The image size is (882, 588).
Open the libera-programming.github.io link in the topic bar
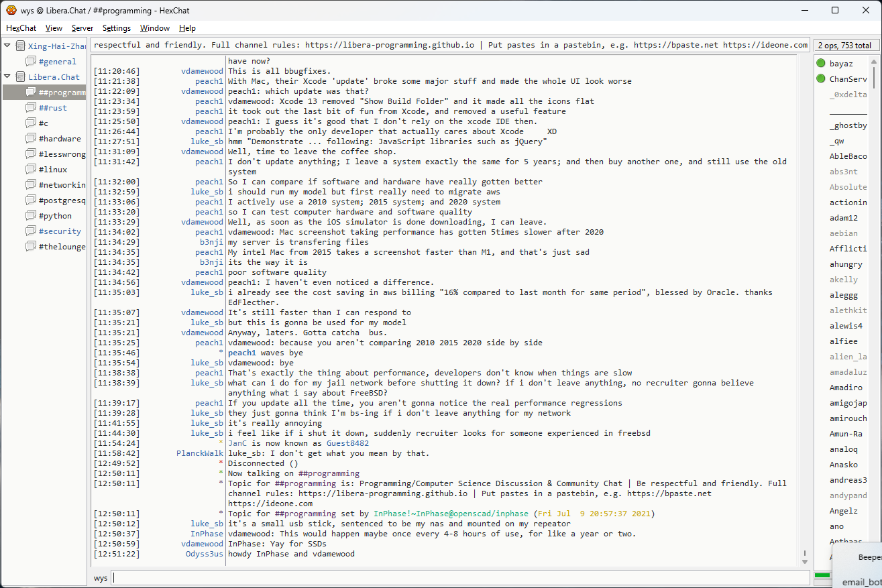click(390, 46)
